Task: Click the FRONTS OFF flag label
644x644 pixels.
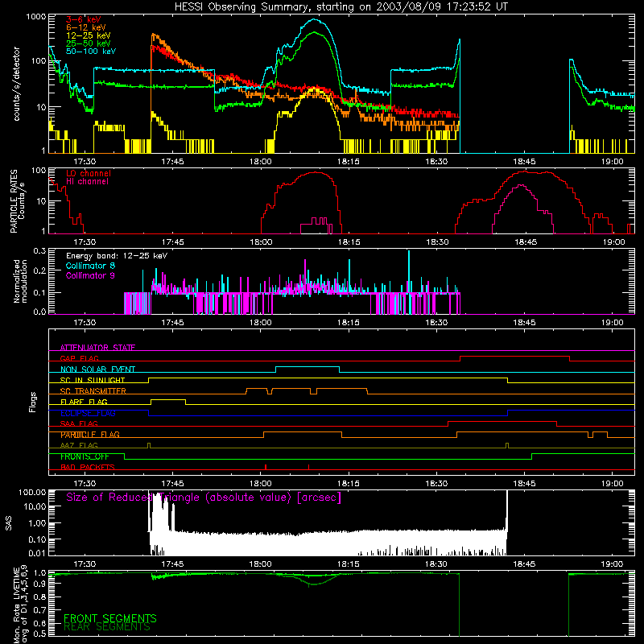Action: [x=85, y=456]
